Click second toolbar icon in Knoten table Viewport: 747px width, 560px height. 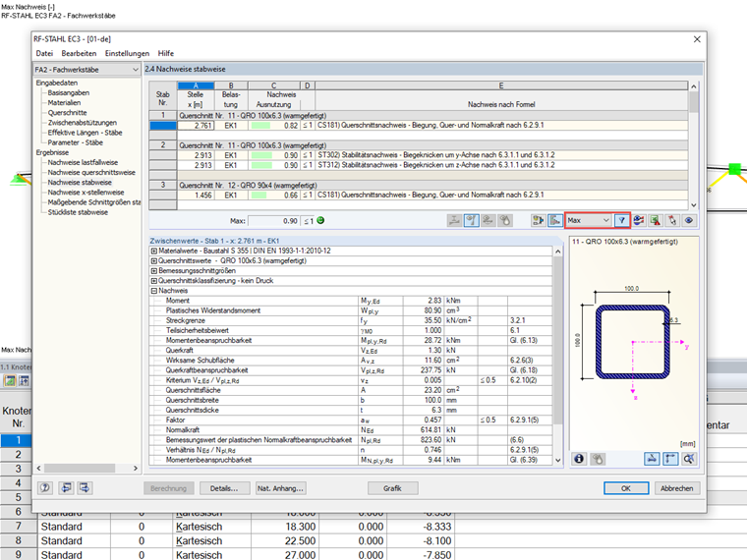click(24, 380)
